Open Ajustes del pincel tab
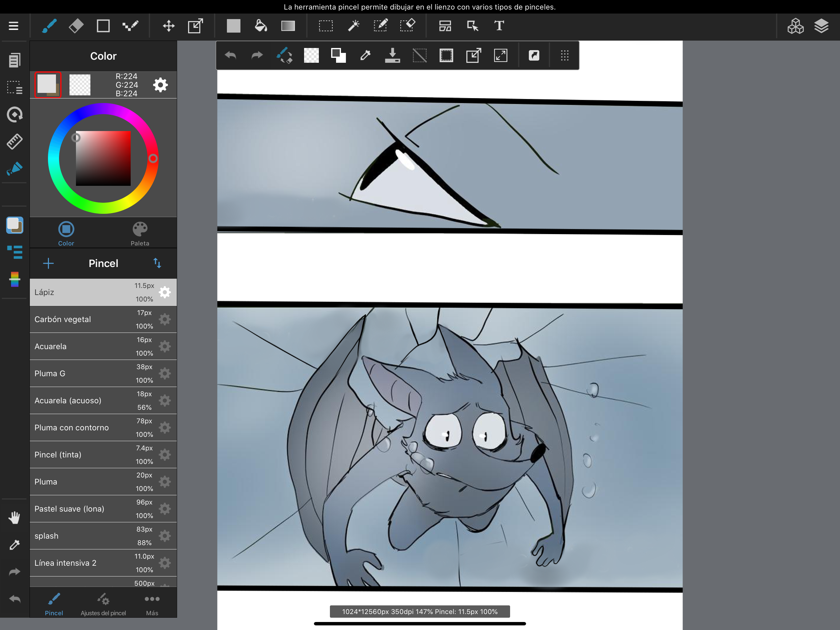This screenshot has height=630, width=840. point(103,604)
